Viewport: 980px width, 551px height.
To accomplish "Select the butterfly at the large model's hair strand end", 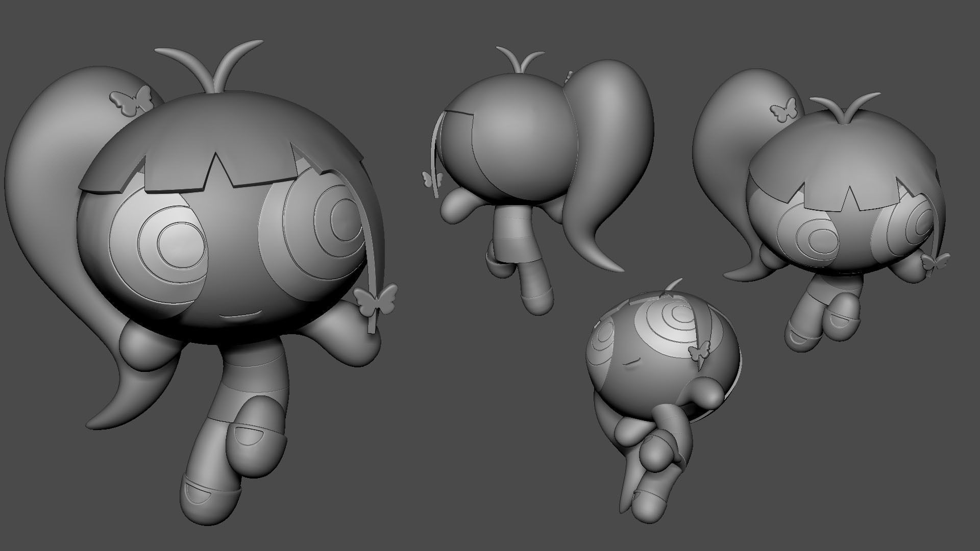I will [376, 300].
